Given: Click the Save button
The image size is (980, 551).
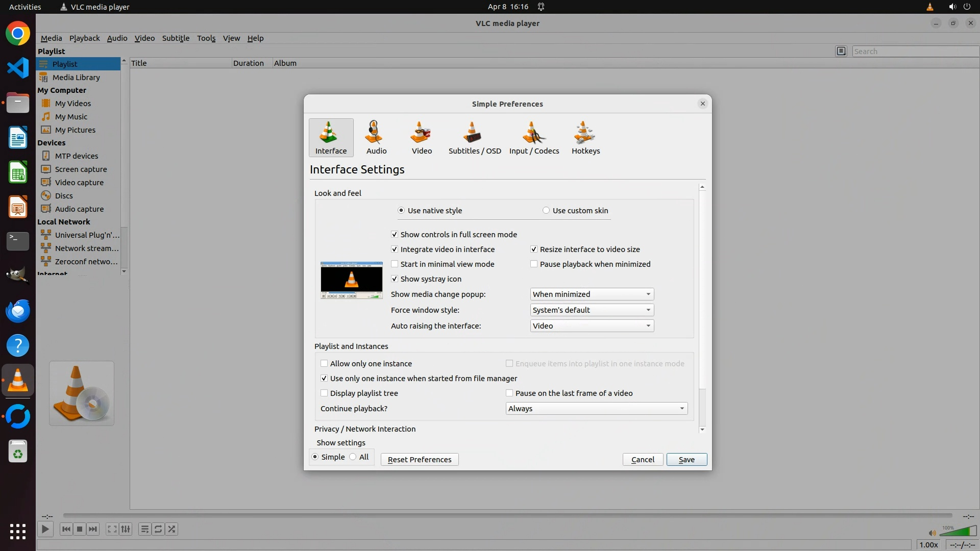Looking at the screenshot, I should tap(686, 460).
